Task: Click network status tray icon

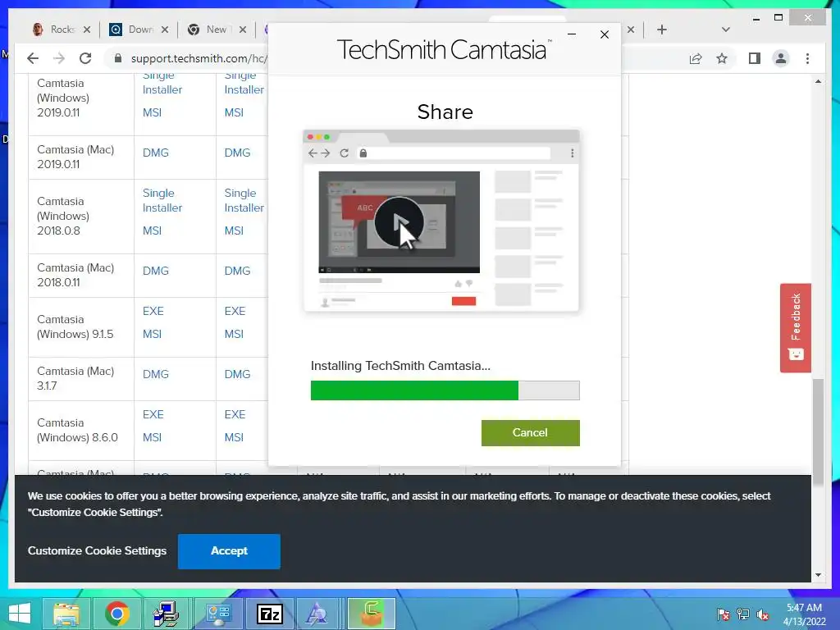Action: pos(743,614)
